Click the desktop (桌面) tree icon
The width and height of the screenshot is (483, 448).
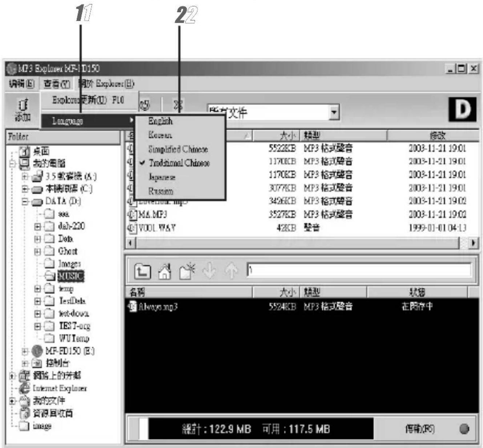24,151
